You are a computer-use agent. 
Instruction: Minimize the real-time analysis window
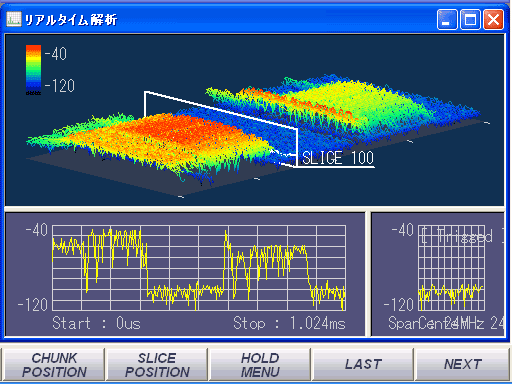[447, 20]
